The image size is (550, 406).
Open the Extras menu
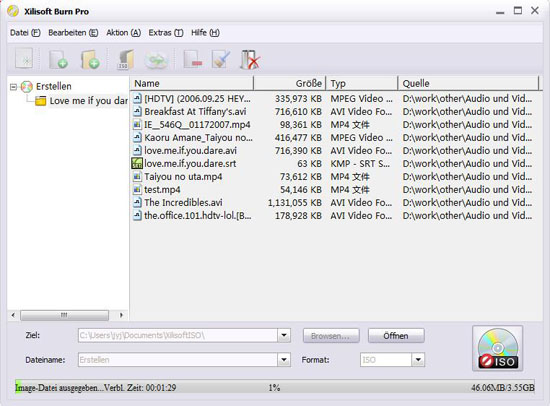coord(166,33)
